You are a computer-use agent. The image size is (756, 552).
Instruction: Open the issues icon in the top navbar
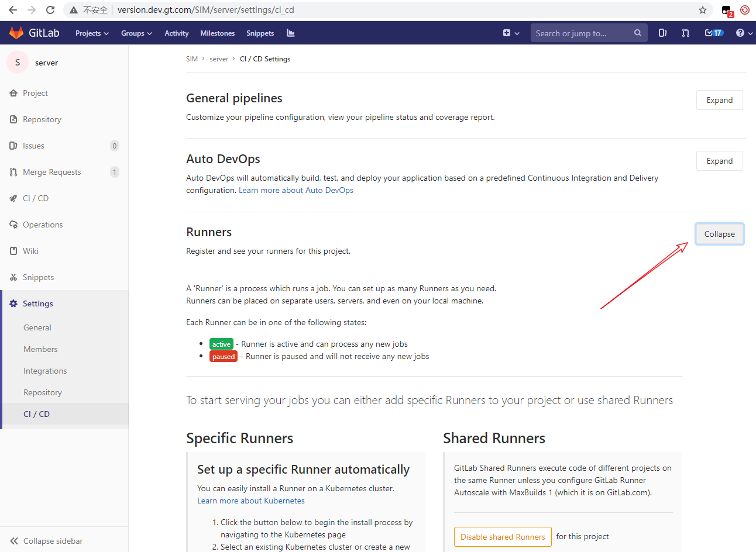(x=662, y=33)
